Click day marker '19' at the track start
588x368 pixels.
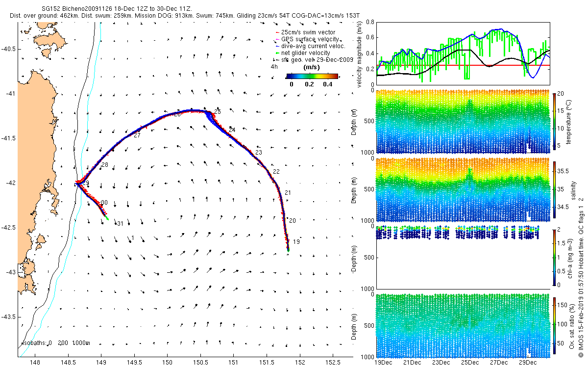296,242
